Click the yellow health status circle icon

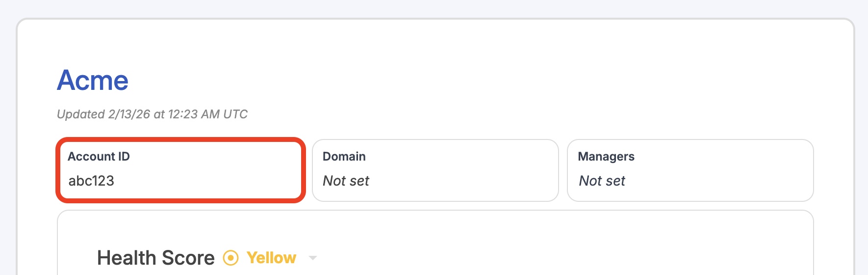pyautogui.click(x=231, y=258)
